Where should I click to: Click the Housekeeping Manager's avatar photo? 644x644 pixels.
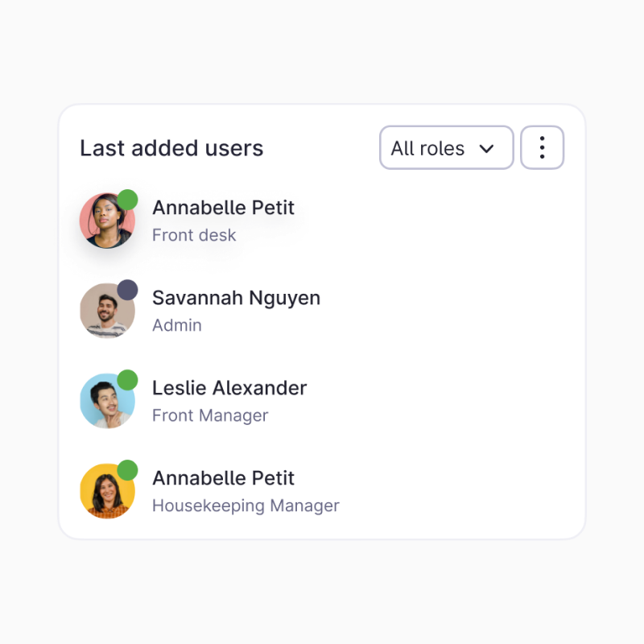[107, 491]
